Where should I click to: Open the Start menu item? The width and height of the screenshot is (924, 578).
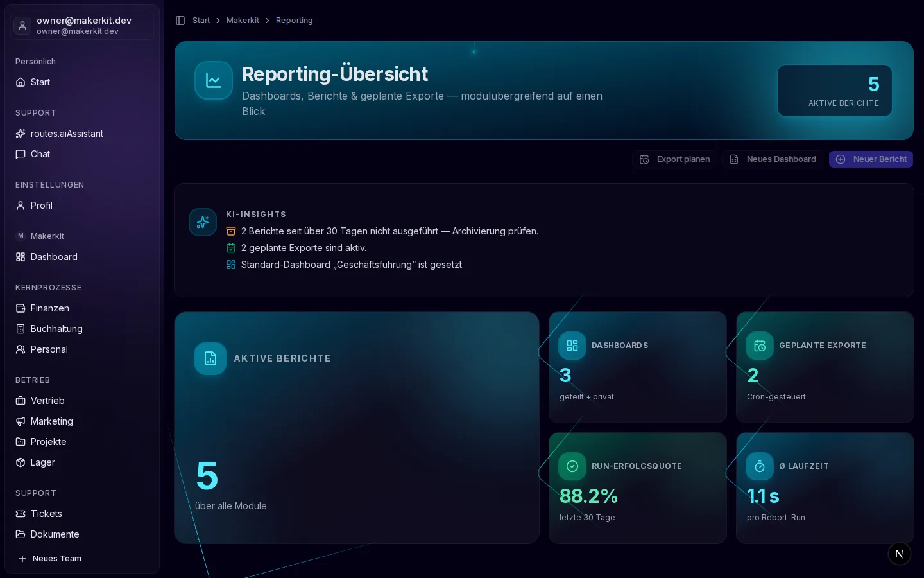[x=82, y=82]
